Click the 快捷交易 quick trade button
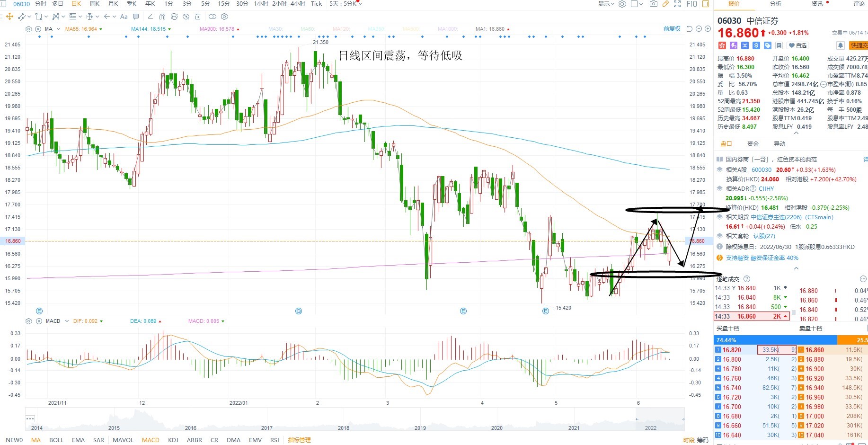This screenshot has width=868, height=445. (x=859, y=45)
